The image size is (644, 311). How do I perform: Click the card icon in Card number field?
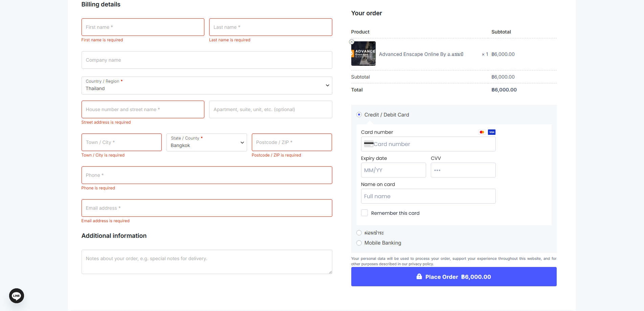pyautogui.click(x=369, y=144)
